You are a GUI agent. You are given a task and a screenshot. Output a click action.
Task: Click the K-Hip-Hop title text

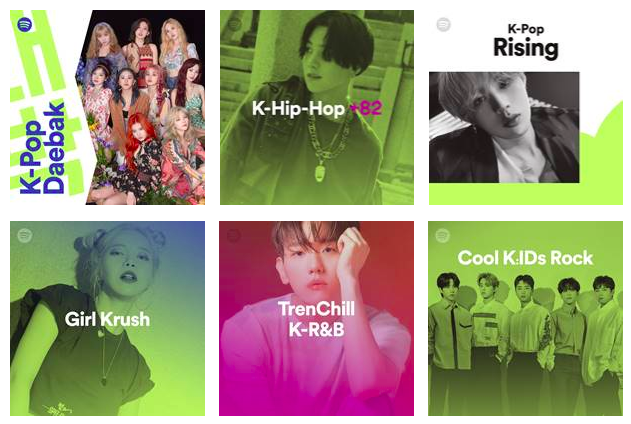pos(298,109)
